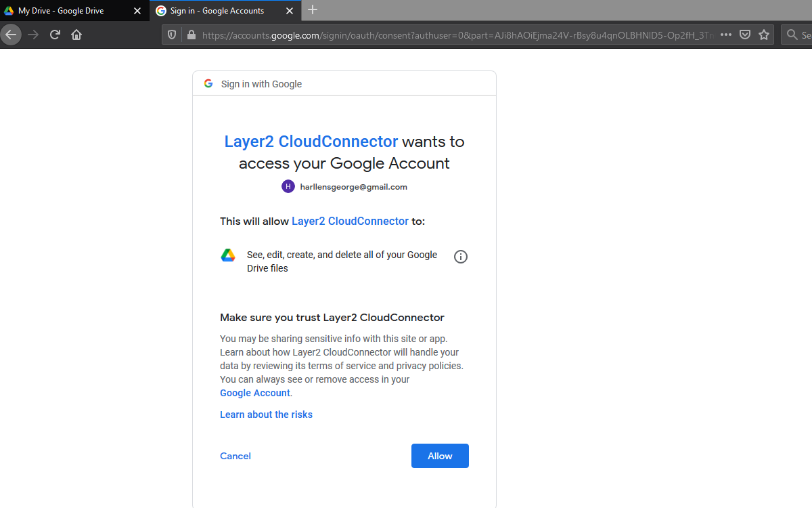Close the My Drive - Google Drive tab
The height and width of the screenshot is (508, 812).
137,11
